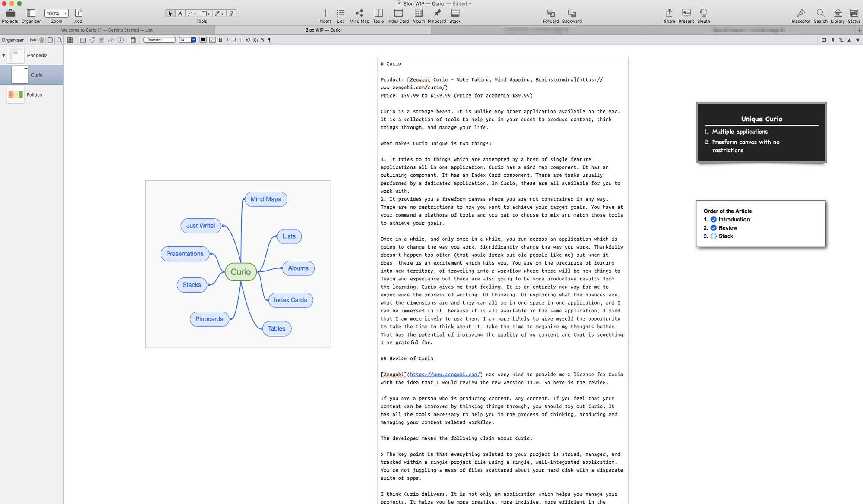This screenshot has width=863, height=504.
Task: Click the Backward arrange icon
Action: click(x=572, y=13)
